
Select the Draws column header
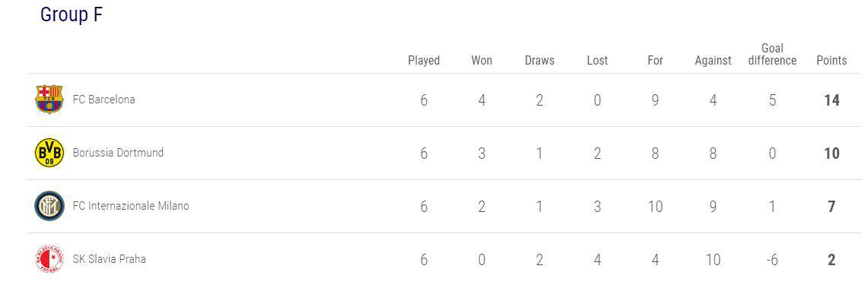pos(539,60)
